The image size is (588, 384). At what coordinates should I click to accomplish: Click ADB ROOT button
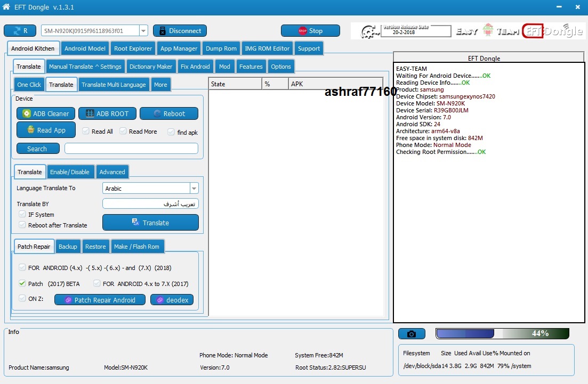coord(107,113)
